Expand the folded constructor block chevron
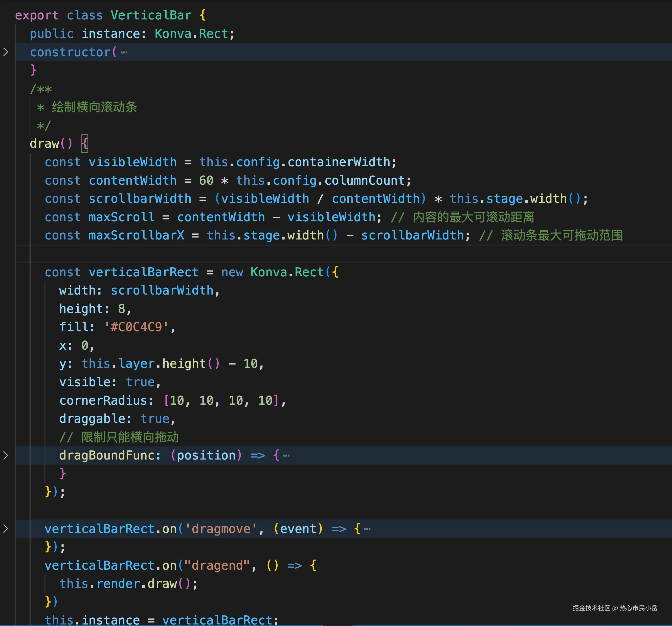 point(5,52)
